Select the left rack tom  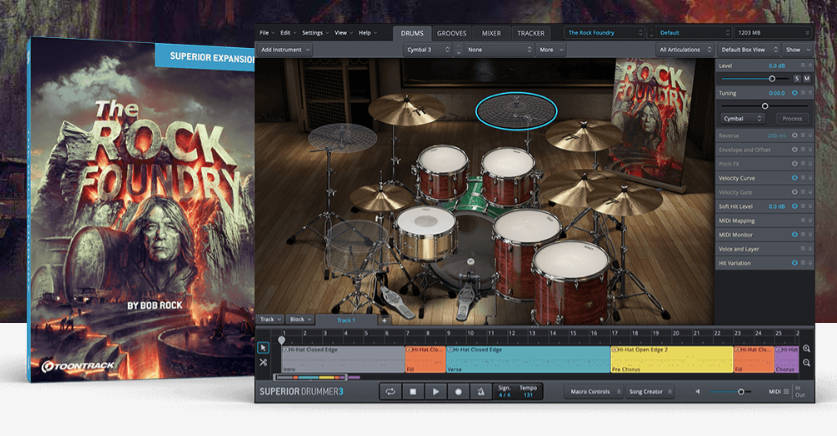[443, 171]
